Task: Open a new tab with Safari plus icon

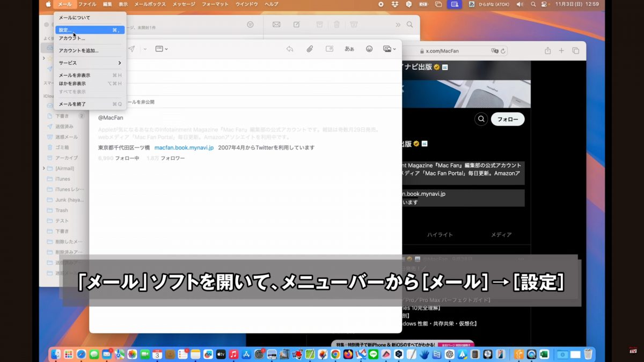Action: (x=561, y=50)
